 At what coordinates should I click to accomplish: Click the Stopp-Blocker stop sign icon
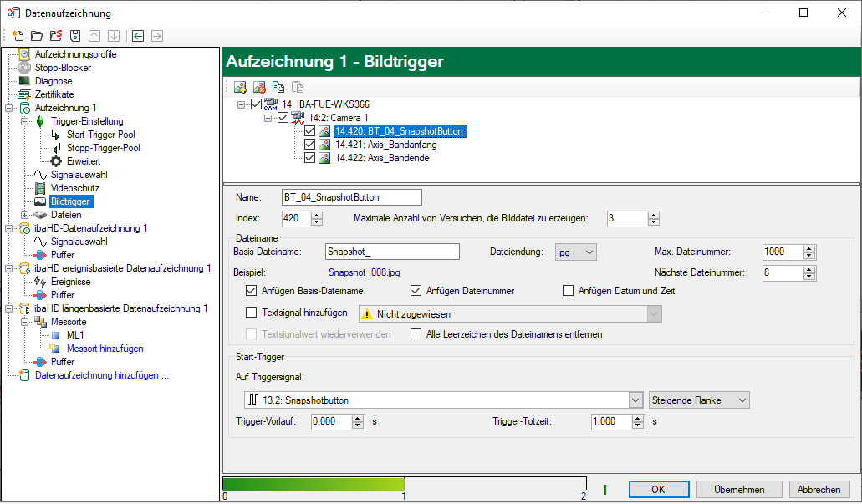point(23,68)
